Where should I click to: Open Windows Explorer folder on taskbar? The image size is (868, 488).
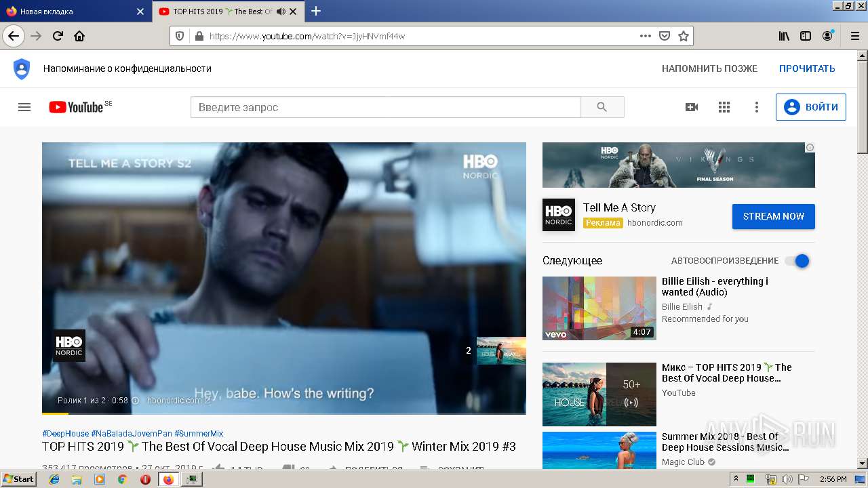(x=77, y=479)
